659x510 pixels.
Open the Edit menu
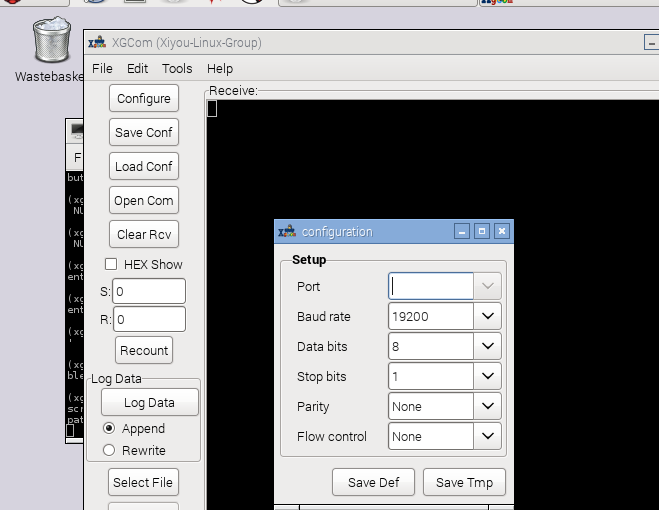click(137, 69)
